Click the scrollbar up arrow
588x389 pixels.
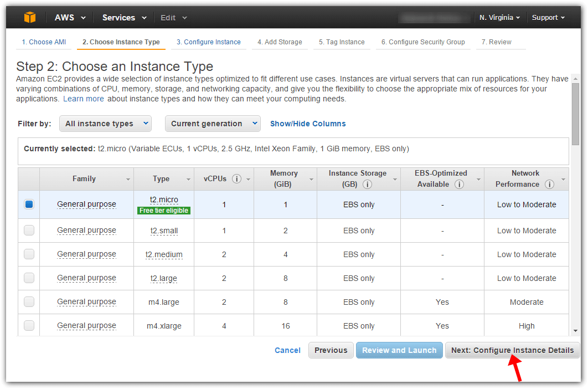point(575,79)
